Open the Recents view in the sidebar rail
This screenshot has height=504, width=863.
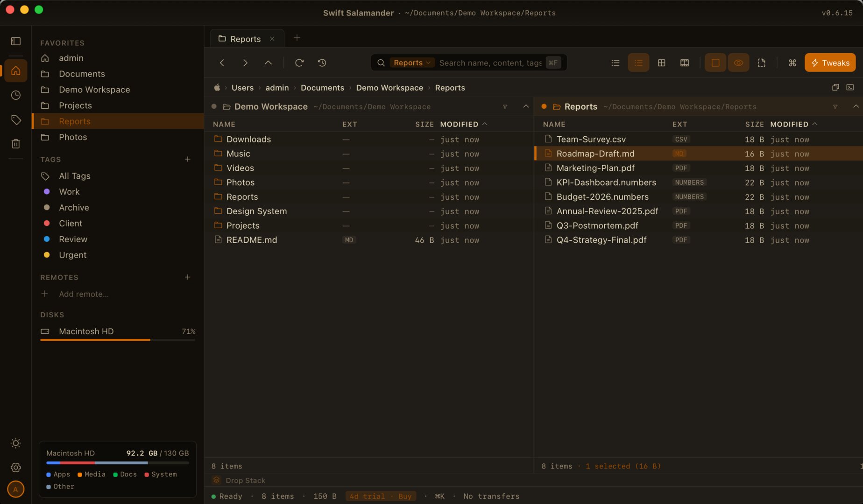15,95
